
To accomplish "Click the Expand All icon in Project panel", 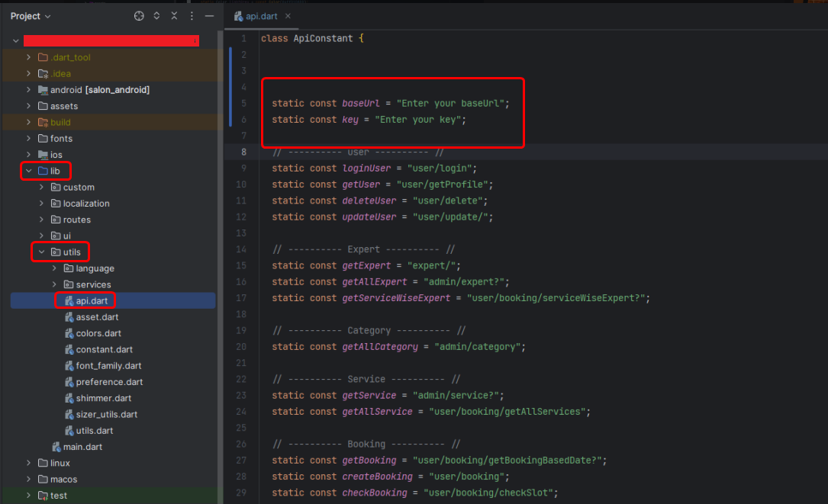I will (x=156, y=16).
